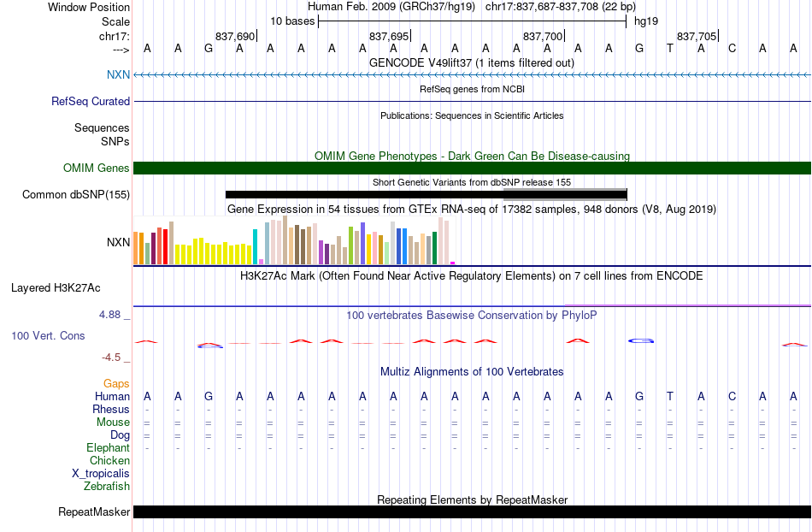This screenshot has height=532, width=812.
Task: Click the 837,690 ruler position
Action: point(235,36)
